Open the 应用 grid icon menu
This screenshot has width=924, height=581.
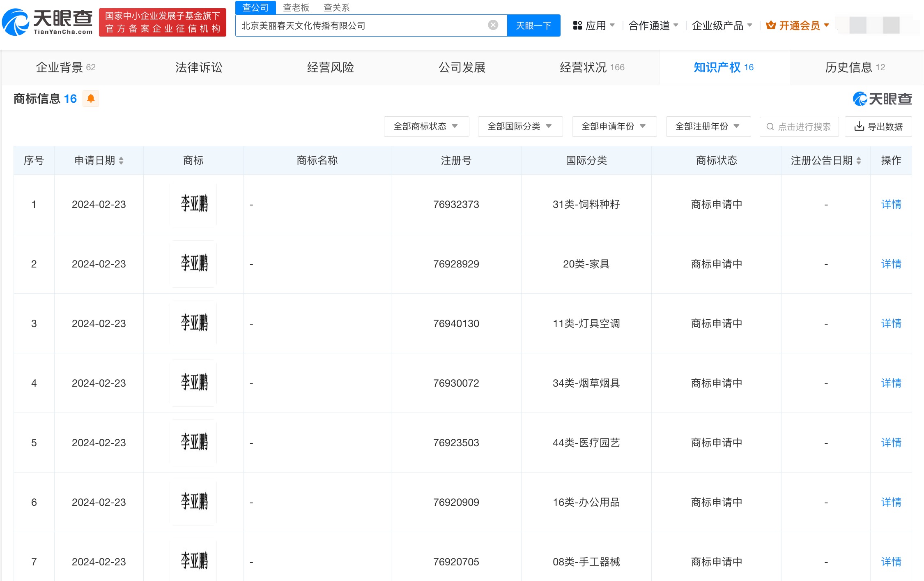pos(577,25)
